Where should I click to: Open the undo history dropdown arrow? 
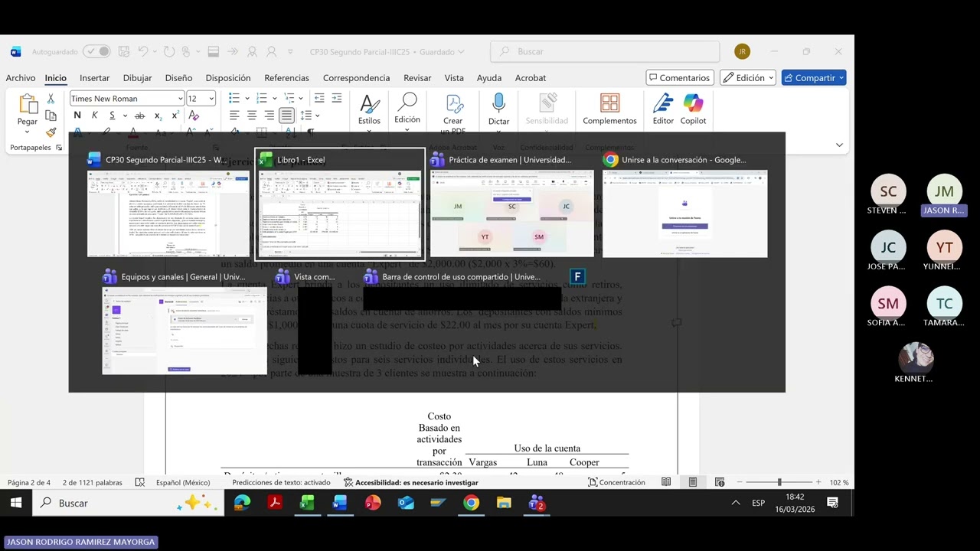pyautogui.click(x=155, y=51)
